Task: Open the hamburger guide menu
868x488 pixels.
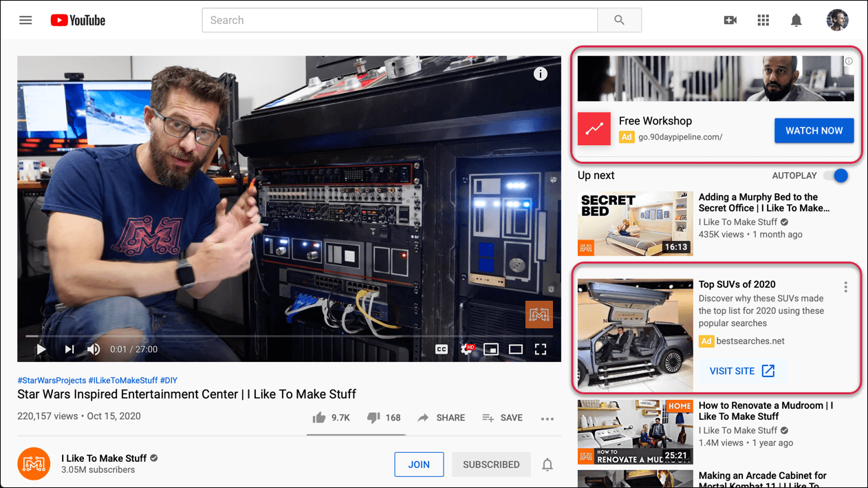Action: 25,20
